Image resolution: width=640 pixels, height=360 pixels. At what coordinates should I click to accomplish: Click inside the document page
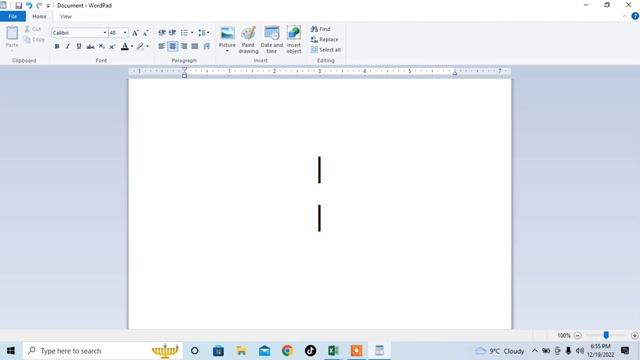coord(320,203)
